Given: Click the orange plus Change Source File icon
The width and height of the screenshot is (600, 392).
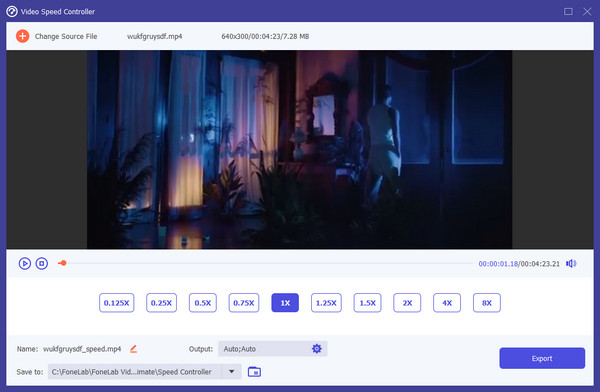Looking at the screenshot, I should tap(23, 36).
